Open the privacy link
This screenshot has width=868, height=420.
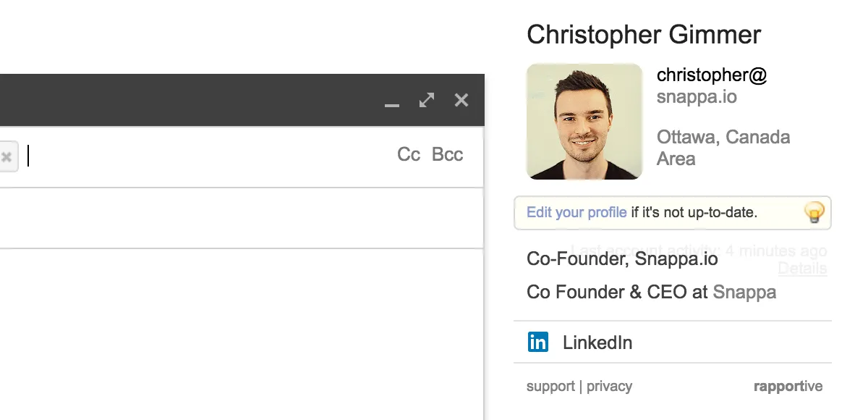pyautogui.click(x=609, y=386)
